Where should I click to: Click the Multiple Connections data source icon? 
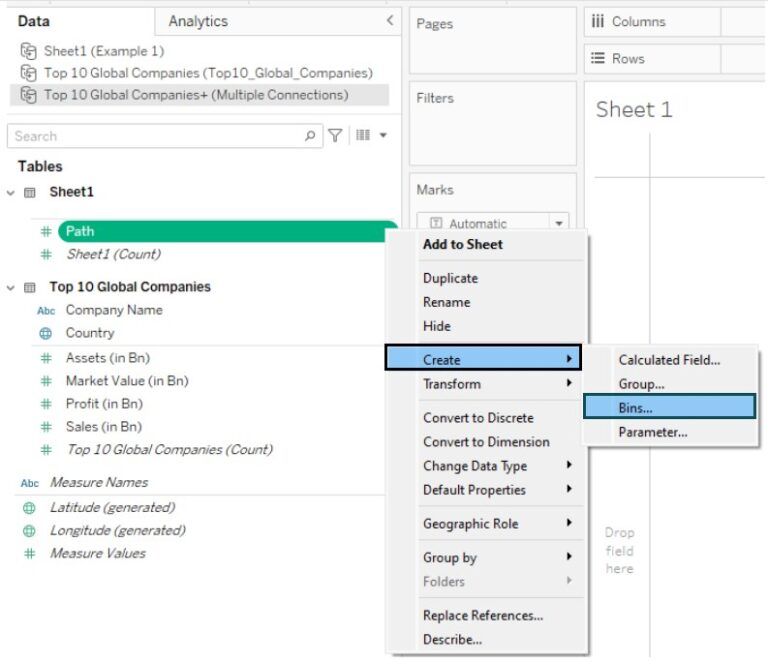pyautogui.click(x=28, y=95)
